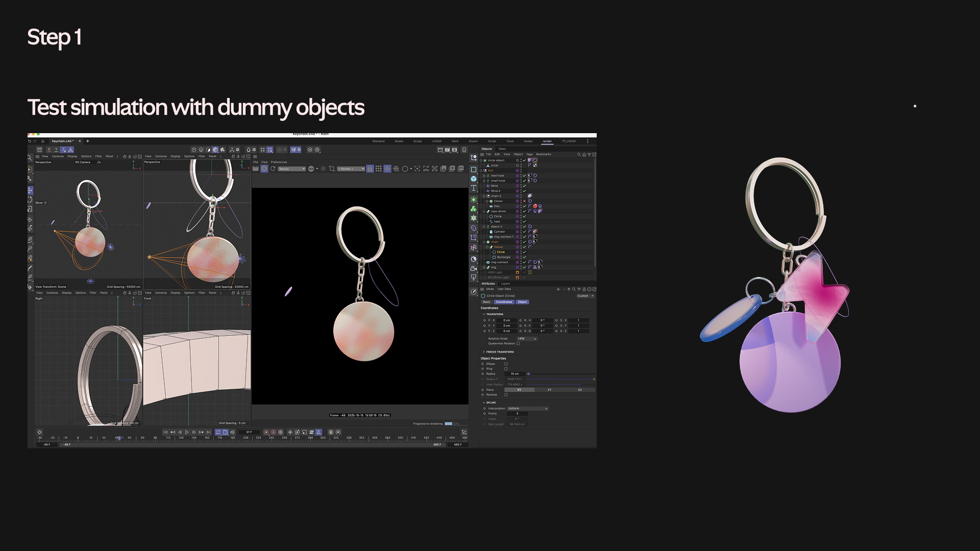Click the crop region icon in render view
980x551 pixels.
click(332, 169)
